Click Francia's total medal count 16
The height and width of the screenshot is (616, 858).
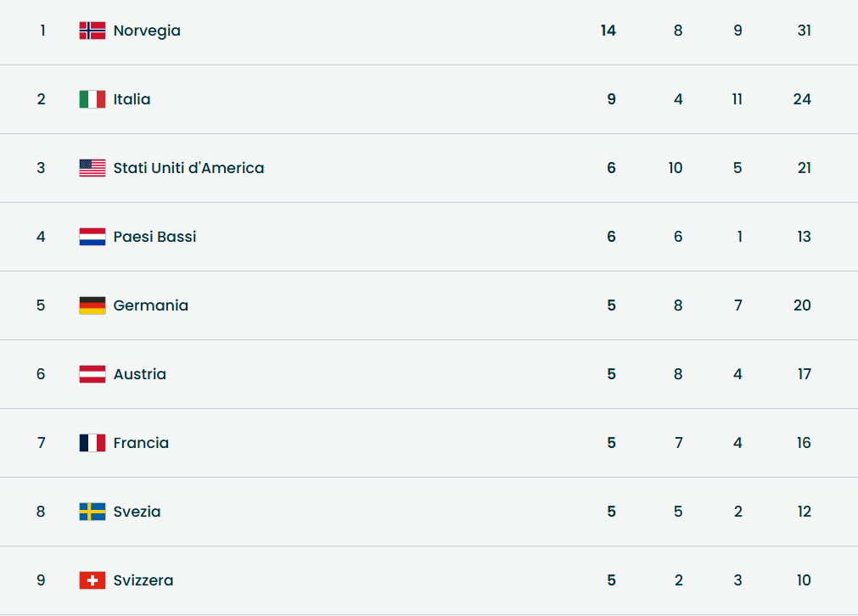coord(804,443)
